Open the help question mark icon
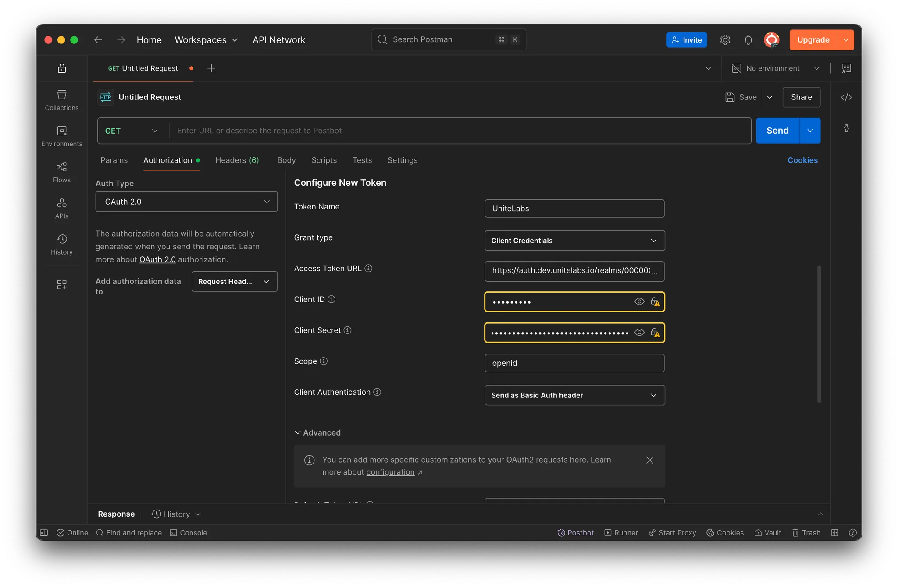898x588 pixels. coord(852,533)
